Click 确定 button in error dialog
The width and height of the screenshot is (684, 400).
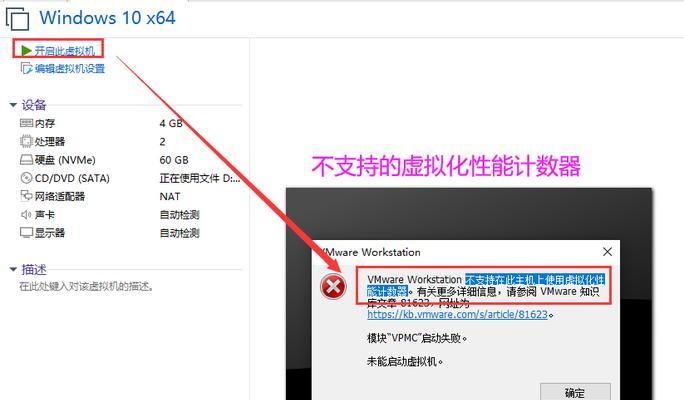[x=575, y=392]
